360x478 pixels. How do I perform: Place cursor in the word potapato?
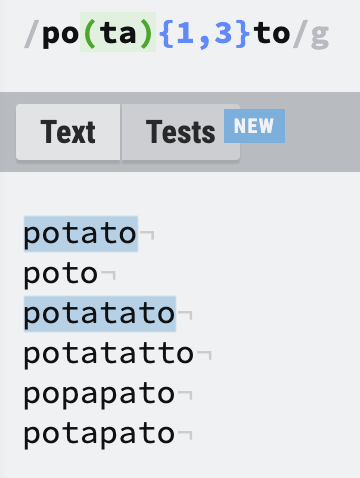(99, 434)
